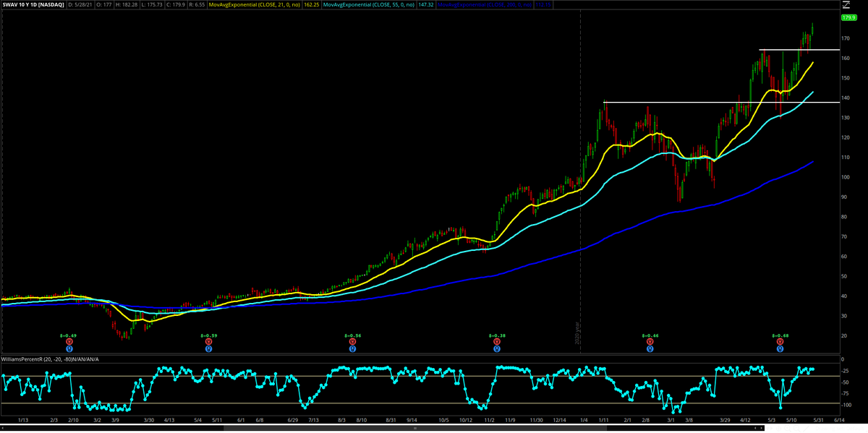Click the 147.32 EMA value
The image size is (868, 433).
(427, 7)
